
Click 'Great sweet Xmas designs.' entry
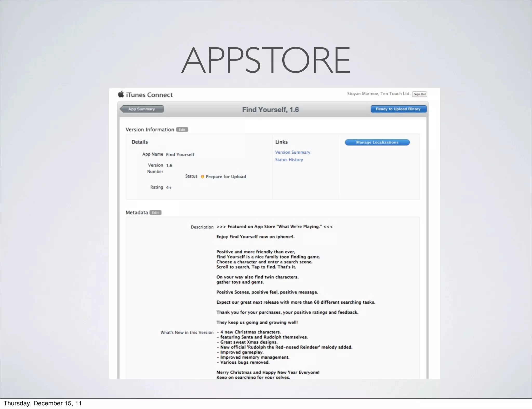[247, 342]
